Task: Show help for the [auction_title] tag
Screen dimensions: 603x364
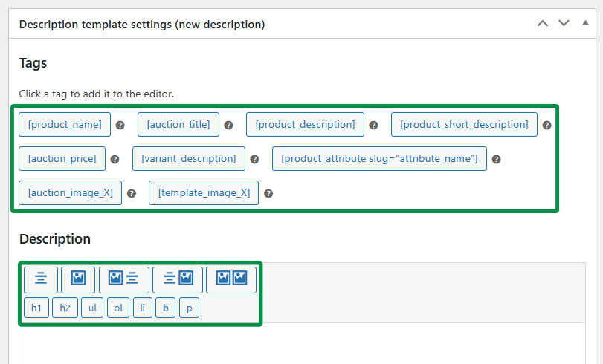Action: coord(228,125)
